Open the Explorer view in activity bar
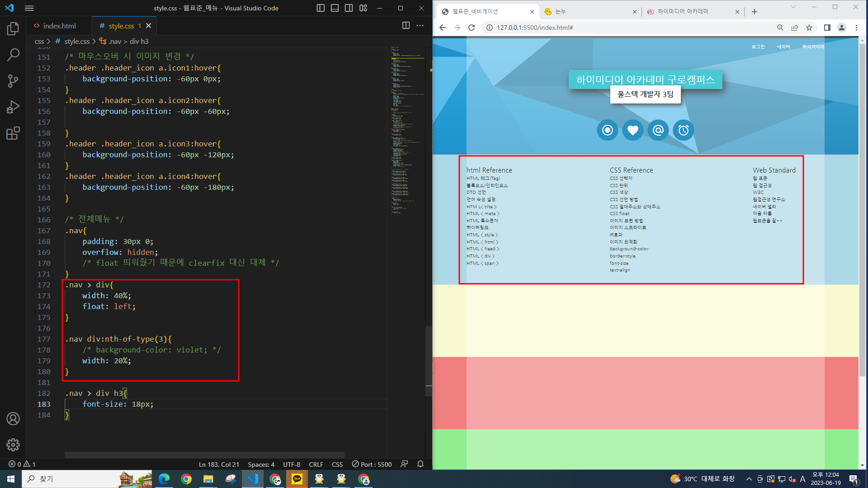The image size is (868, 488). 13,29
